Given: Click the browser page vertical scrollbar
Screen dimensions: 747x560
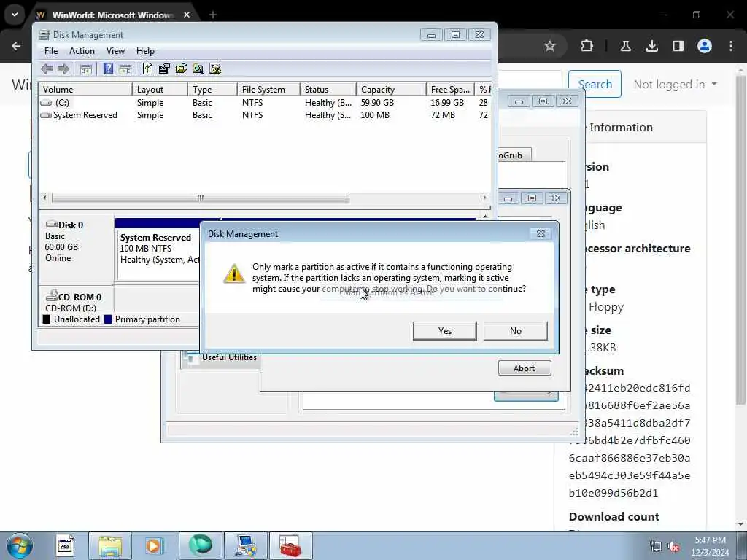Looking at the screenshot, I should point(740,241).
